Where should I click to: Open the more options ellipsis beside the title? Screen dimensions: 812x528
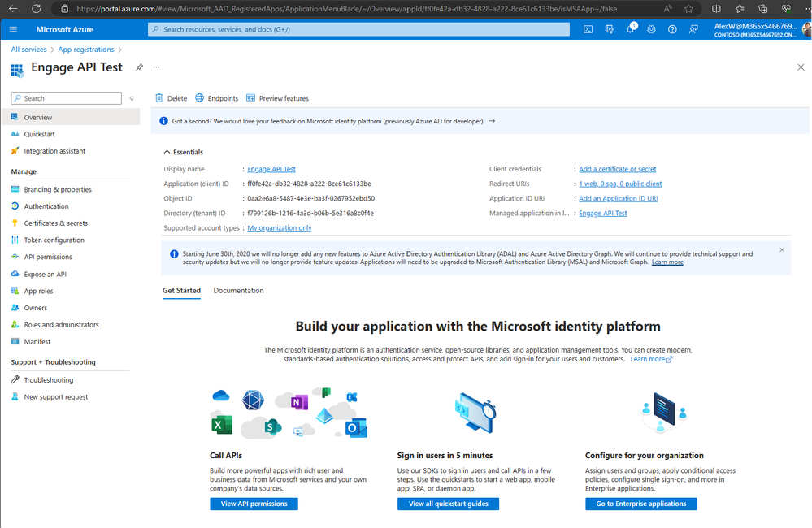point(156,67)
